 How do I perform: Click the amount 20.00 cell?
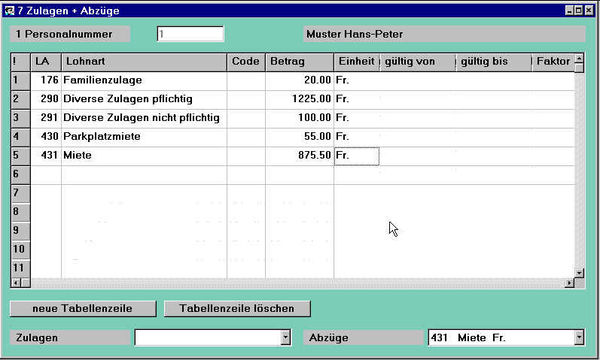click(300, 80)
